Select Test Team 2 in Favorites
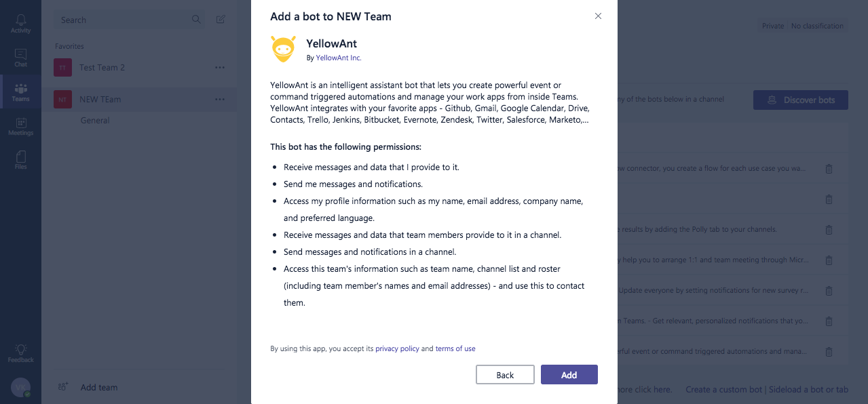 pos(102,68)
